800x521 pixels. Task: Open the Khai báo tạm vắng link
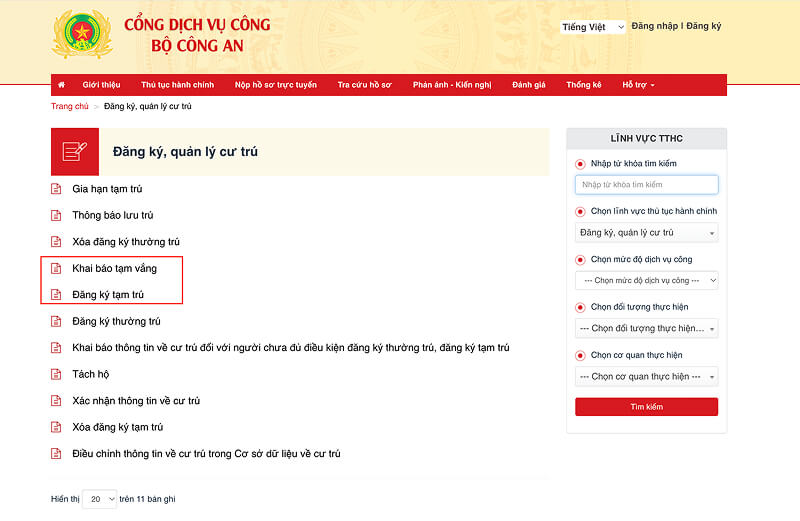[x=114, y=268]
